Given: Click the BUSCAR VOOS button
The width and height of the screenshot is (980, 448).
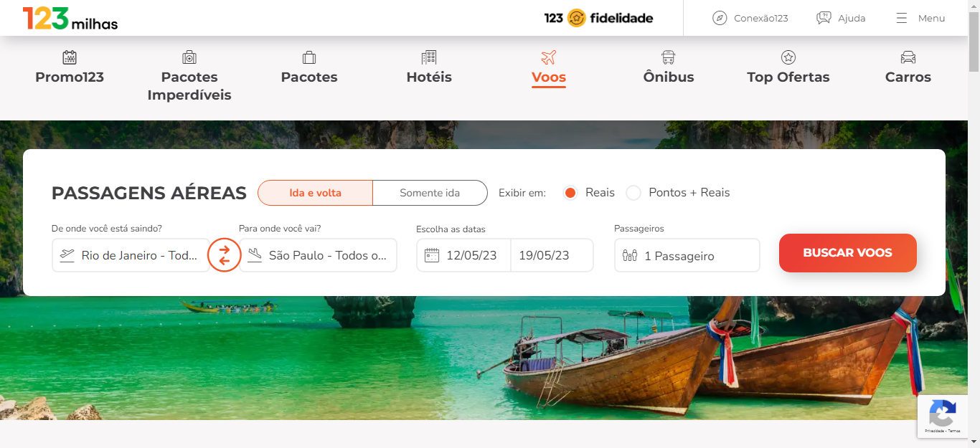Looking at the screenshot, I should [x=848, y=253].
